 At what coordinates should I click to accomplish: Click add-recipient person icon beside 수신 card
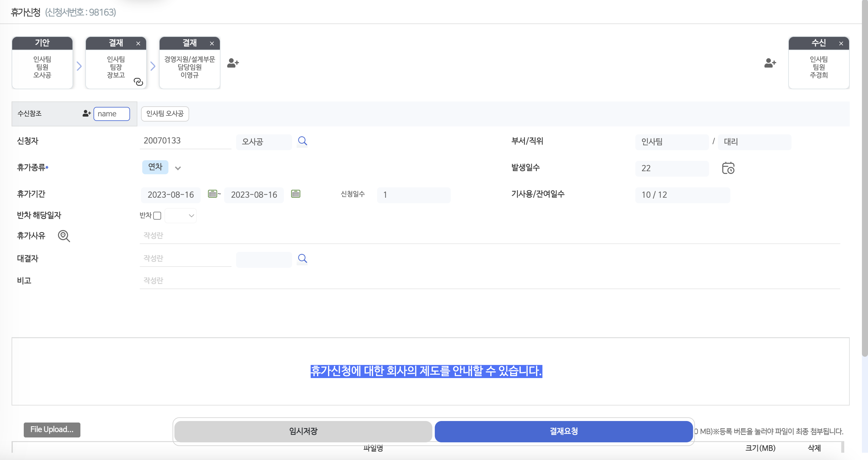click(x=770, y=63)
